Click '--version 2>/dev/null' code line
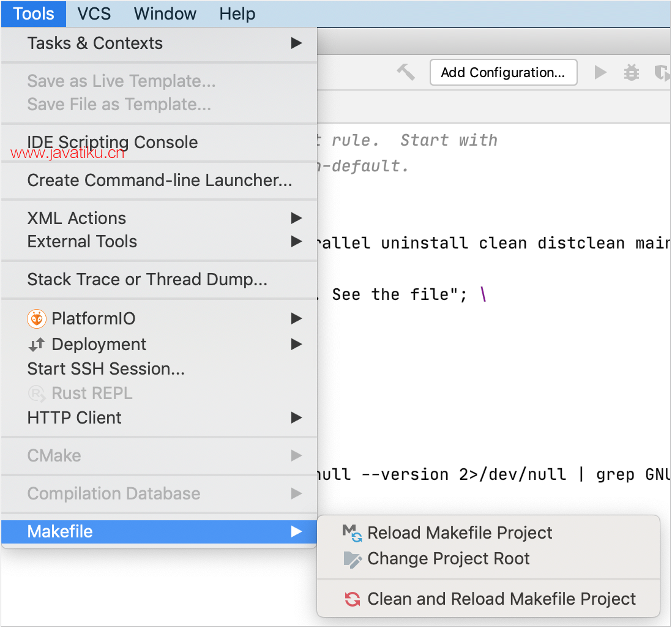Viewport: 672px width, 628px height. pos(464,474)
